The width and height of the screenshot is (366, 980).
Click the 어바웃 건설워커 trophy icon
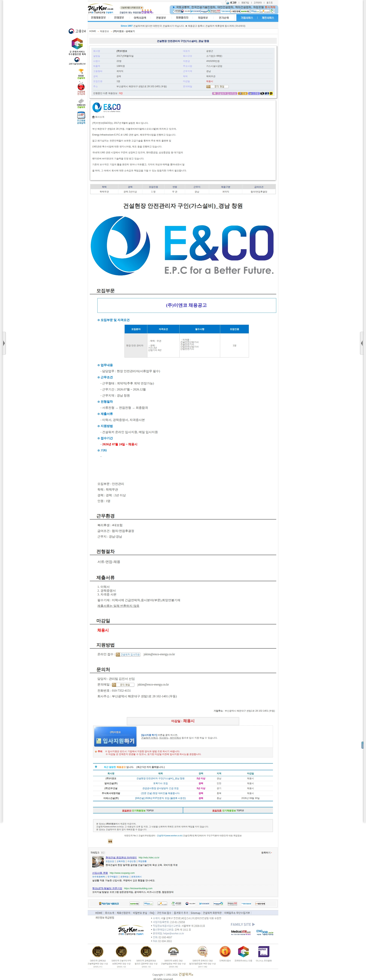point(81,74)
